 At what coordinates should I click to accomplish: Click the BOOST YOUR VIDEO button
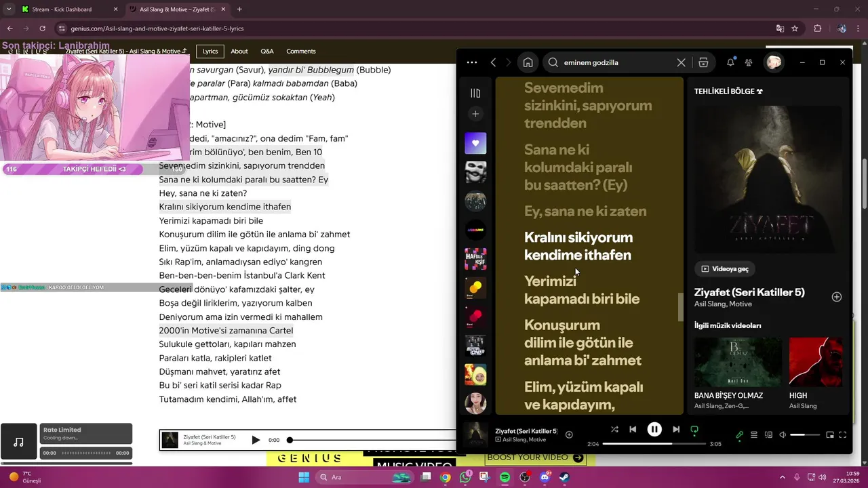coord(535,457)
